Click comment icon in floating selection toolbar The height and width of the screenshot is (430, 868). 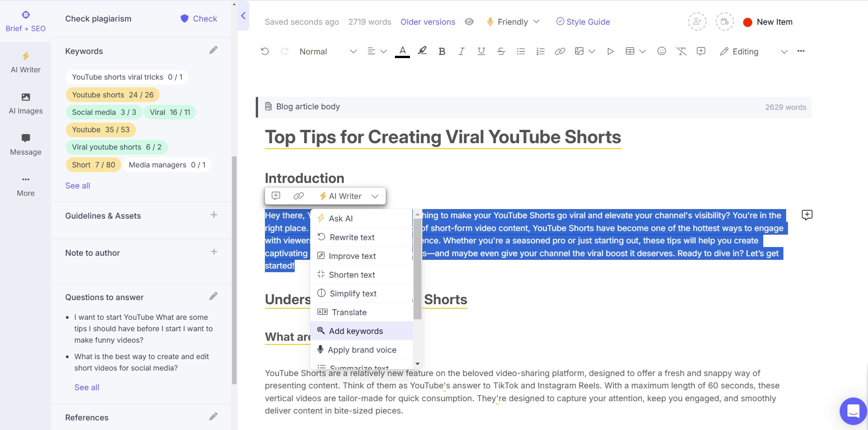(276, 196)
